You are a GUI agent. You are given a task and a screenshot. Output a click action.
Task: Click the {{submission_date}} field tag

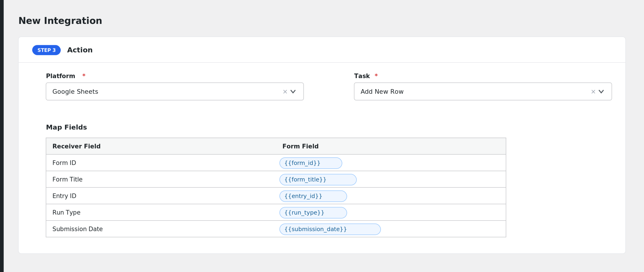click(x=330, y=229)
